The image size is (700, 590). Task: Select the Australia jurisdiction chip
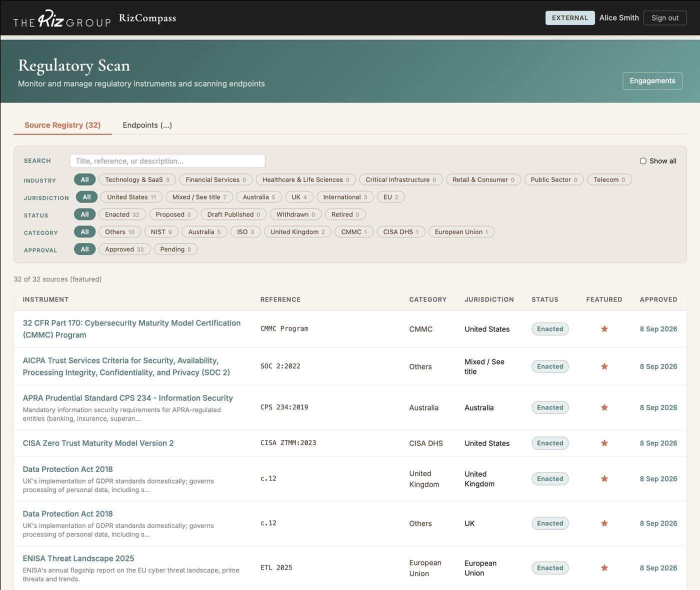coord(259,197)
